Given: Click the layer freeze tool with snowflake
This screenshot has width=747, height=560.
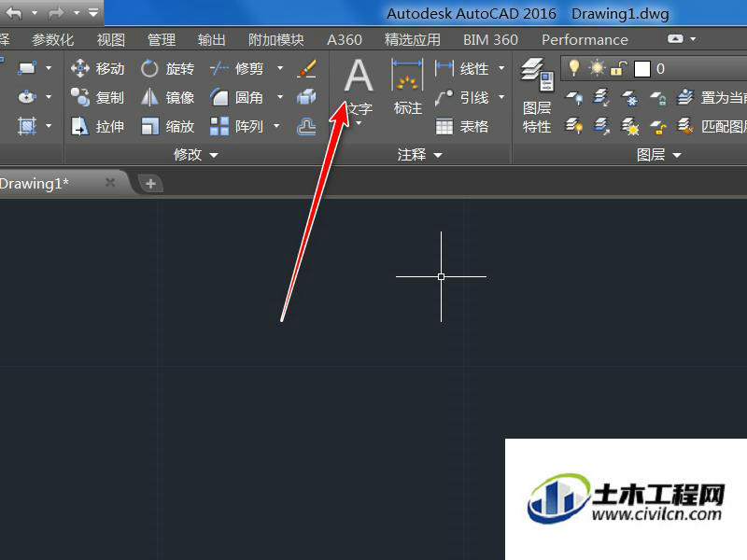Looking at the screenshot, I should coord(630,99).
